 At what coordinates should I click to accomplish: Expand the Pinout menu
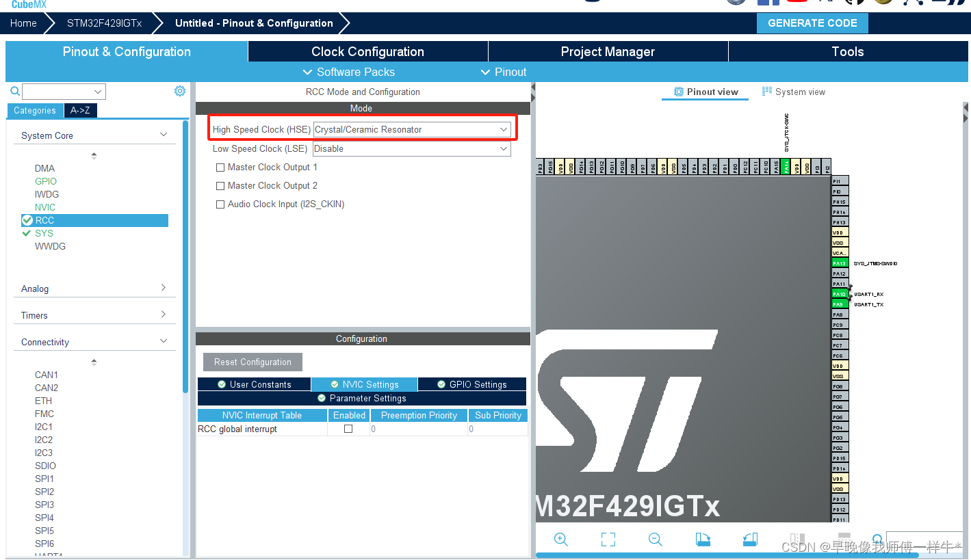(504, 72)
